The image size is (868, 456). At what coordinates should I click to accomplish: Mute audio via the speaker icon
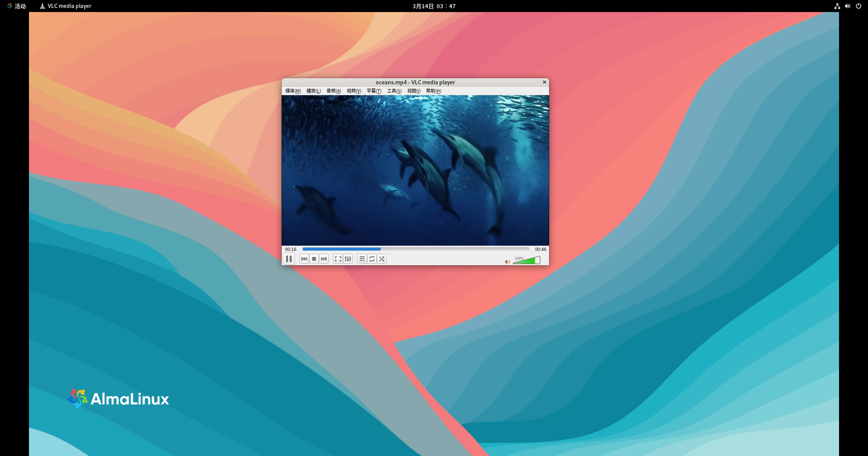[x=507, y=262]
